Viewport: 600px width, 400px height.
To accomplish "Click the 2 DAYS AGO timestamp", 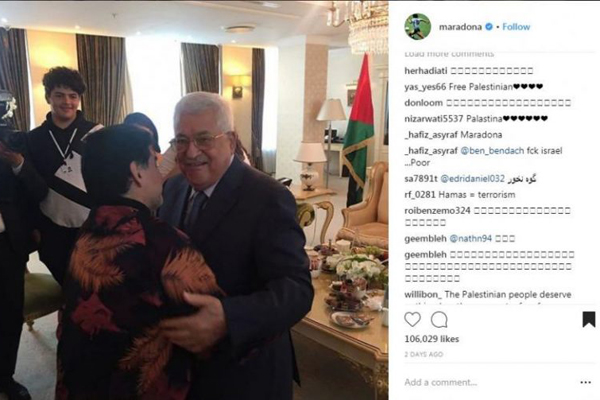I will 424,354.
